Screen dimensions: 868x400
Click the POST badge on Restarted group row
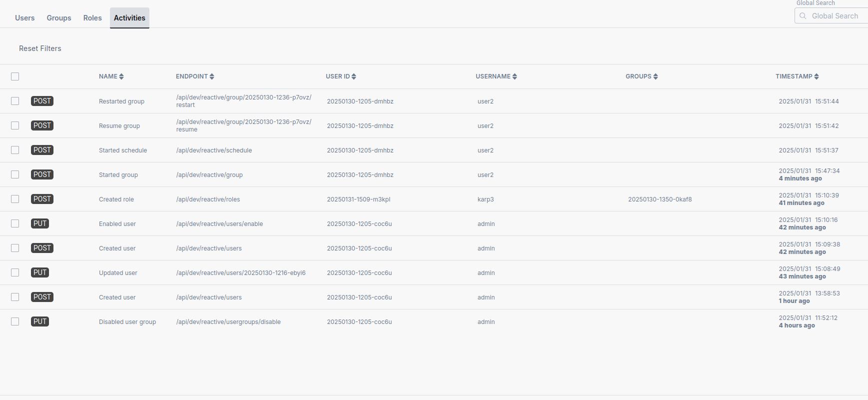(x=42, y=101)
